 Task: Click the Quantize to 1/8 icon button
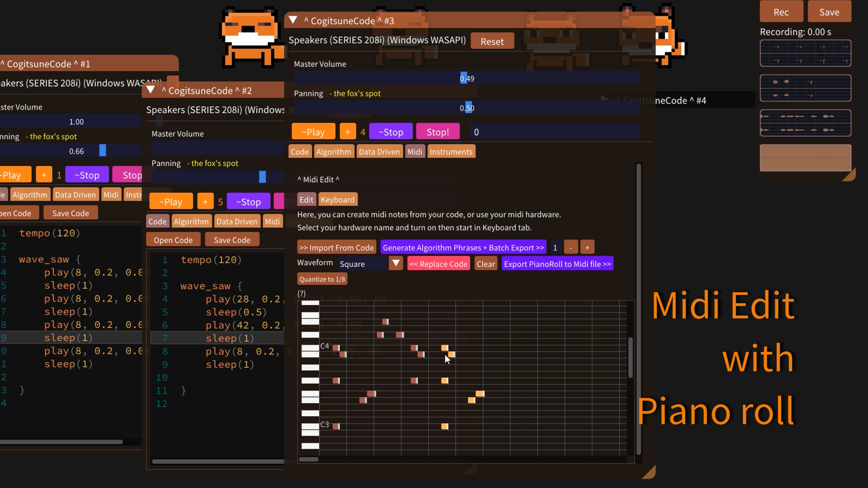[x=322, y=279]
